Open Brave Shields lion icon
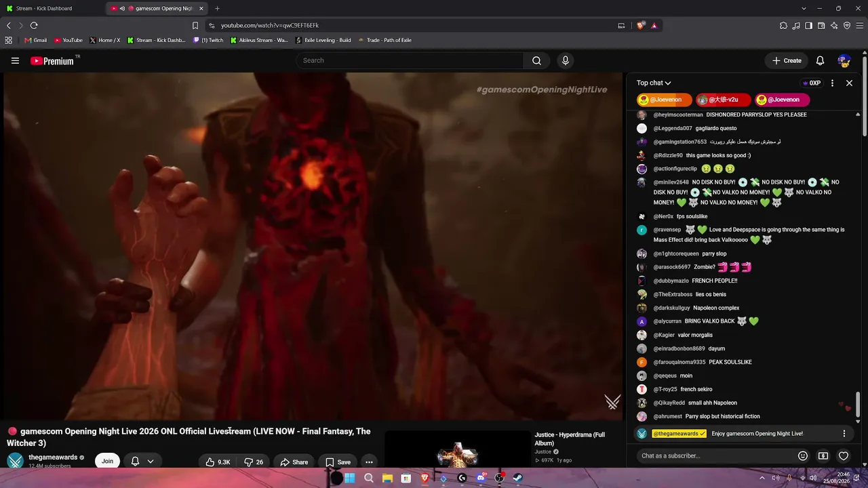The width and height of the screenshot is (868, 488). [x=641, y=25]
